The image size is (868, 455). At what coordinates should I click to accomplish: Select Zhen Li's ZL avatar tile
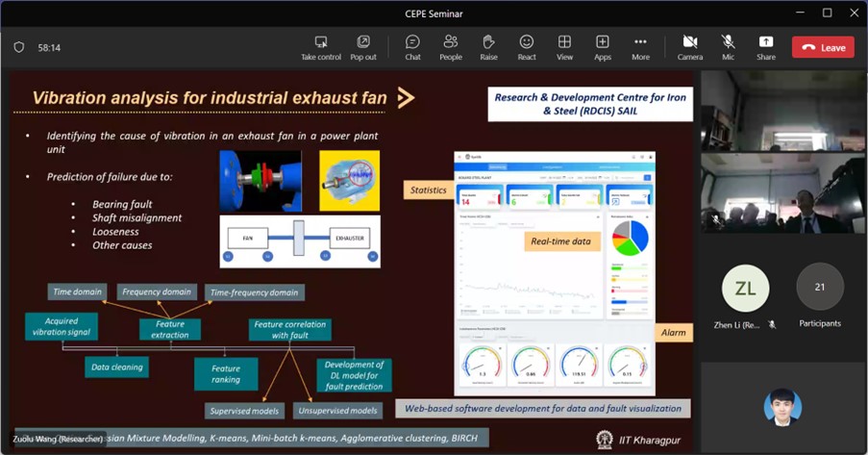click(745, 288)
